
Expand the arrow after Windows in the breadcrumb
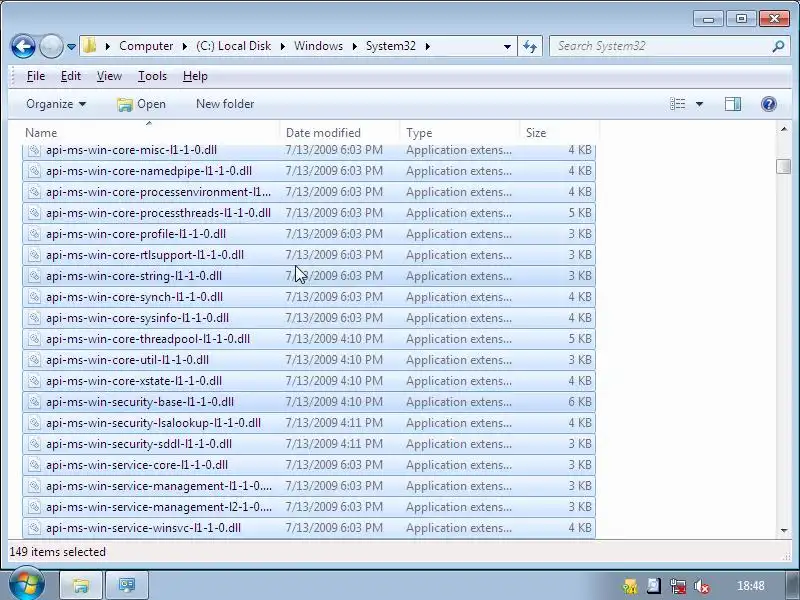coord(355,46)
